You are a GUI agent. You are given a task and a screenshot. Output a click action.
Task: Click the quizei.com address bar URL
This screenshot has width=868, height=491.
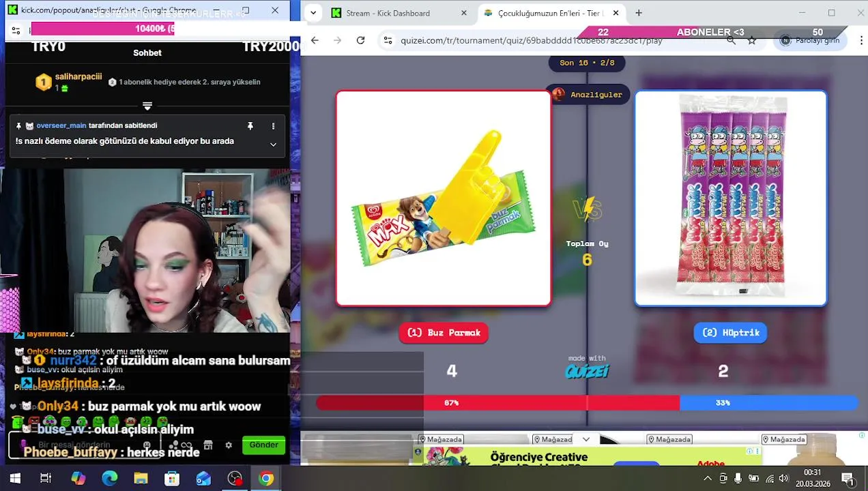(x=532, y=40)
